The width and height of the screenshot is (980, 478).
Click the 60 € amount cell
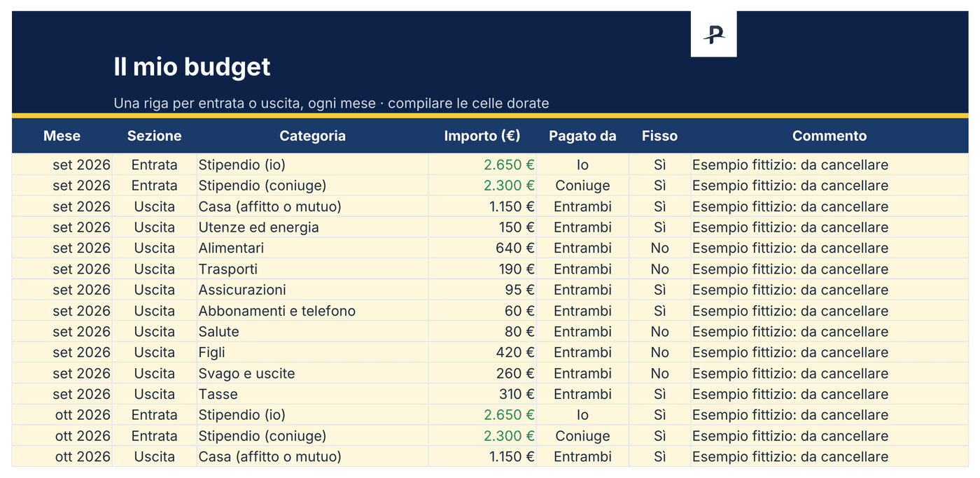click(482, 311)
